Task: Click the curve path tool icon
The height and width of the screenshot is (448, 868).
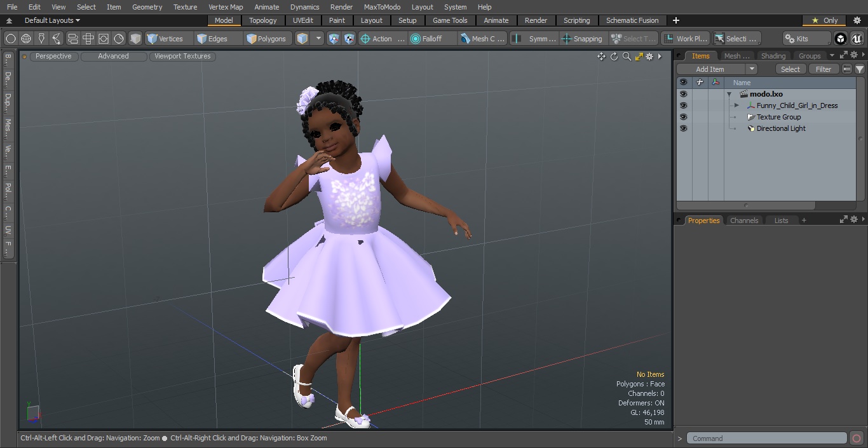Action: coord(57,39)
